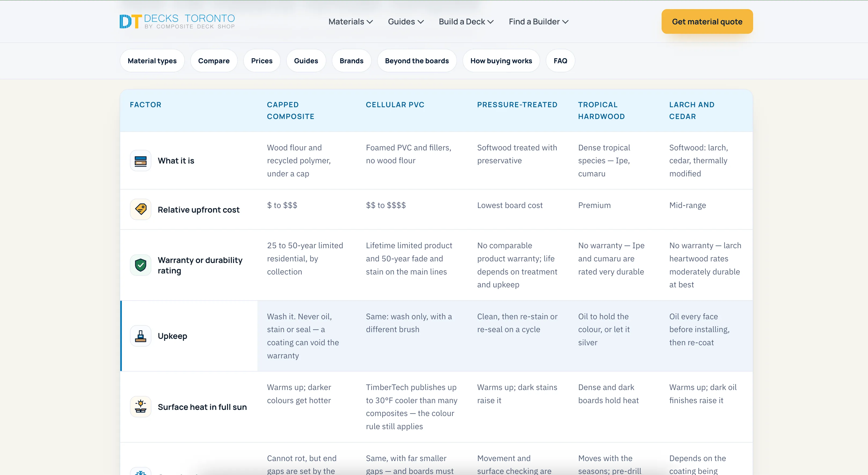Screen dimensions: 868x475
Task: Select the Compare pill tab
Action: coord(214,61)
